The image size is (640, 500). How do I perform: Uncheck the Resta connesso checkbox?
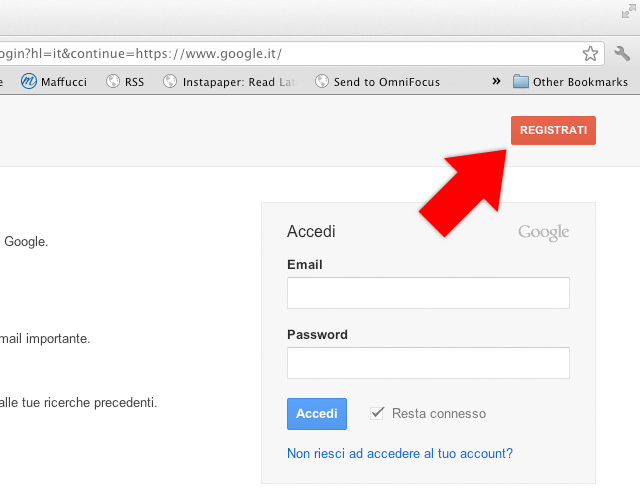(x=377, y=413)
